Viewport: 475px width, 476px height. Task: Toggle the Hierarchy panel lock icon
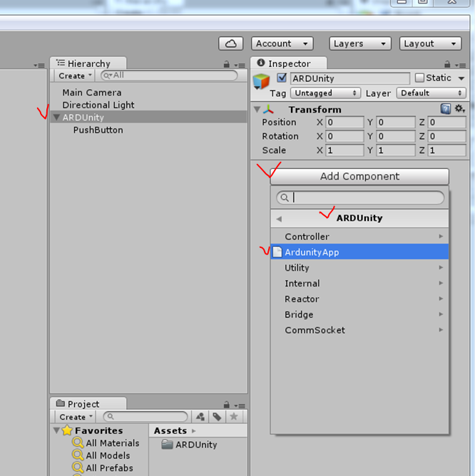click(x=226, y=64)
